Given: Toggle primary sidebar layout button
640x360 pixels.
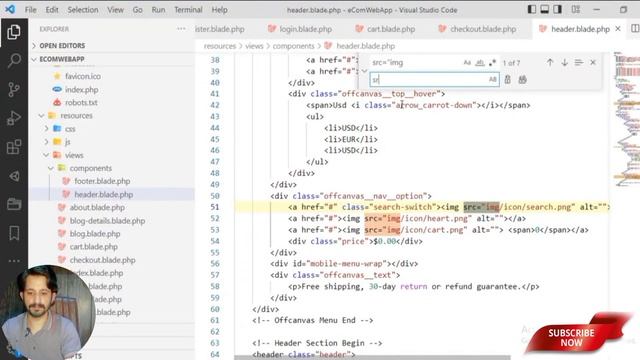Looking at the screenshot, I should point(531,9).
